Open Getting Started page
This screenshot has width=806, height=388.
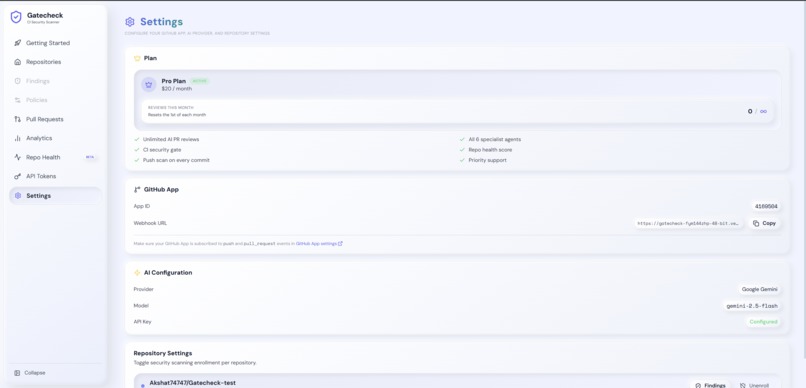click(x=55, y=43)
